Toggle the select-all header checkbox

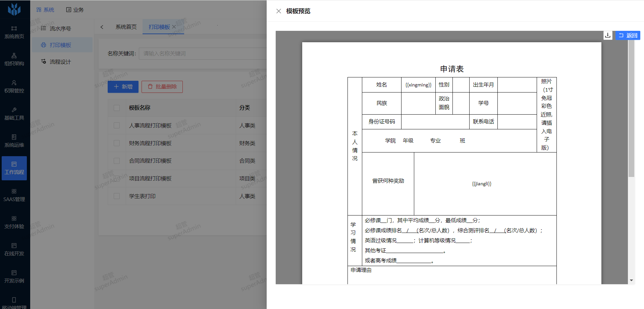point(117,108)
